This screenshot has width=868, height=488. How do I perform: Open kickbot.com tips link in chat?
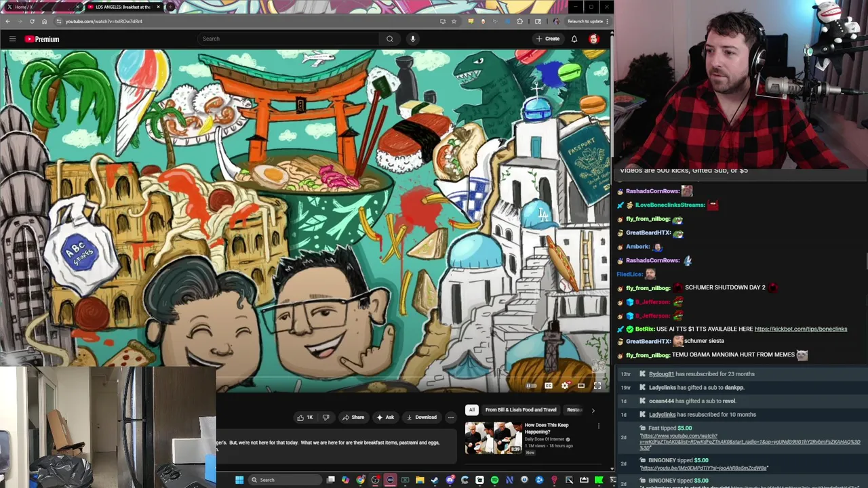coord(800,329)
